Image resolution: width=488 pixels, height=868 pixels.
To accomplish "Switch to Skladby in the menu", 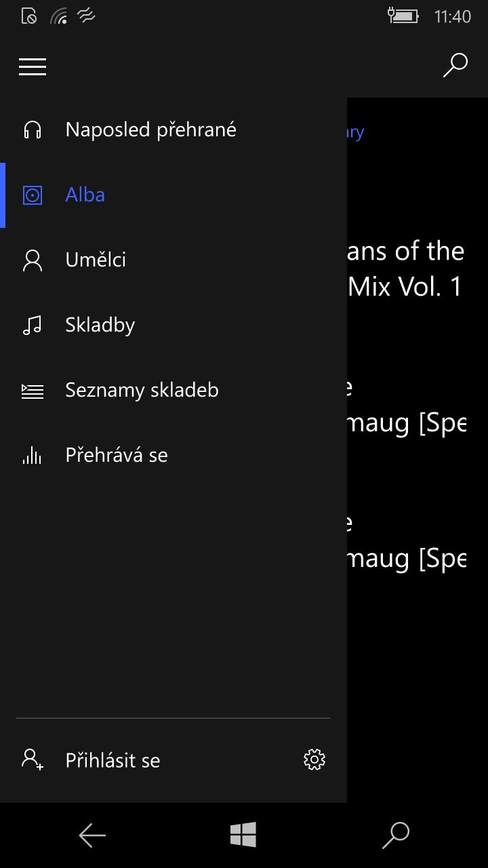I will [x=100, y=325].
